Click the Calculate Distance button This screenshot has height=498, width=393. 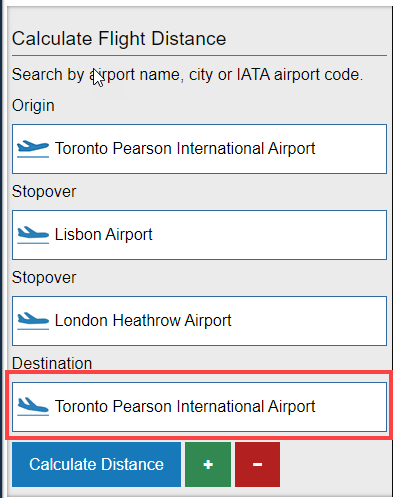(x=96, y=464)
